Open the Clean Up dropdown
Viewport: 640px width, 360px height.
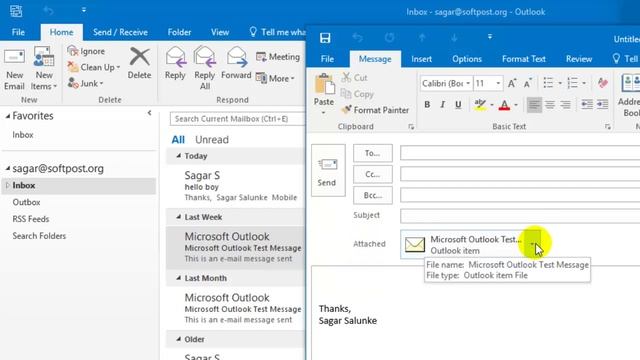click(94, 67)
